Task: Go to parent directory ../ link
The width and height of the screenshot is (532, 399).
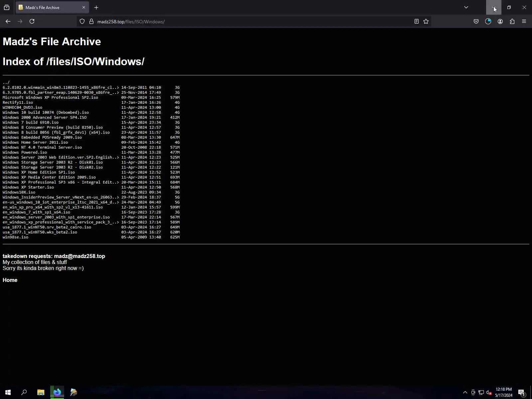Action: (6, 82)
